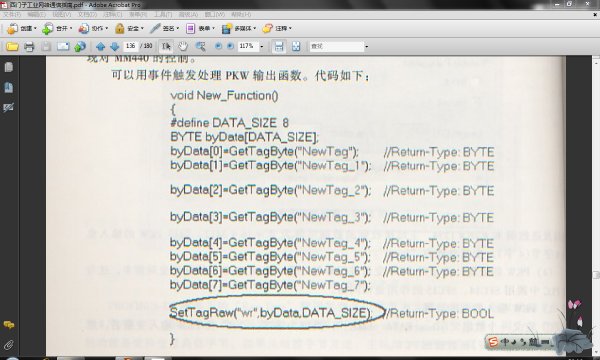The image size is (600, 360).
Task: Open the Collaborate (协作) toolbar menu
Action: point(93,28)
